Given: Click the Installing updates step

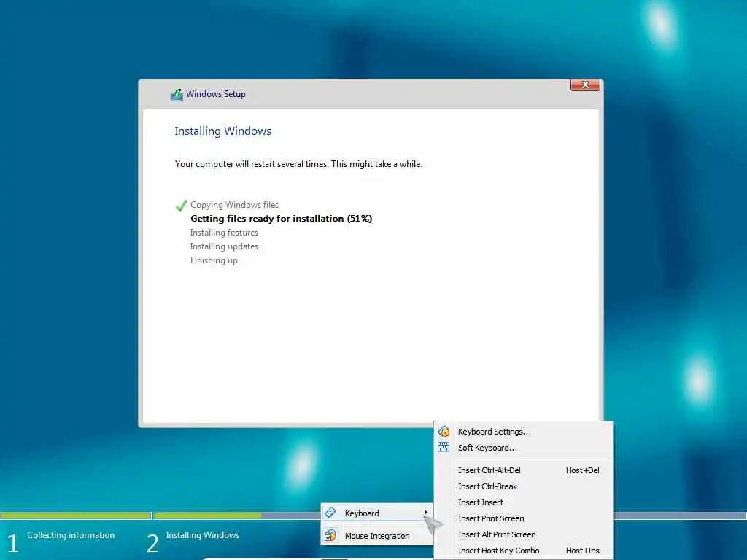Looking at the screenshot, I should 224,246.
